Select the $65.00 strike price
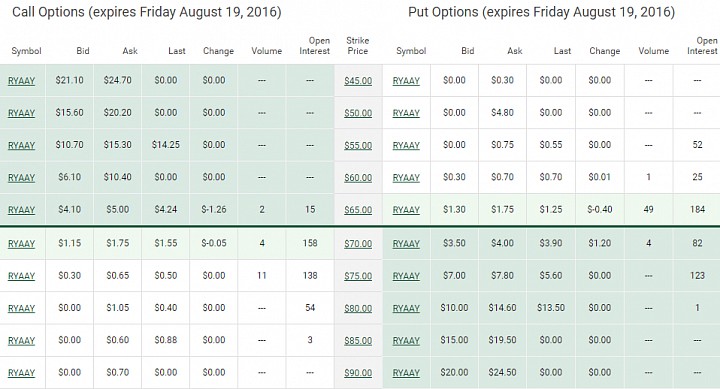Image resolution: width=720 pixels, height=389 pixels. click(358, 210)
